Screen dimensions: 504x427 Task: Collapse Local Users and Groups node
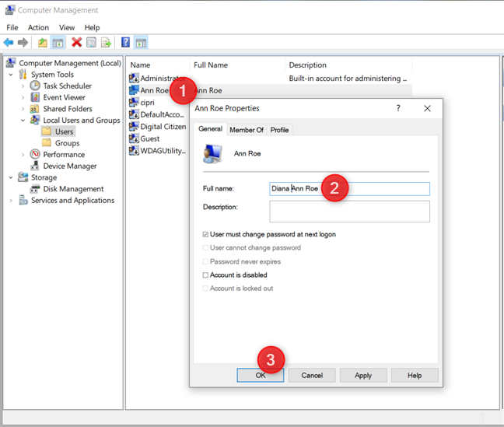coord(23,121)
